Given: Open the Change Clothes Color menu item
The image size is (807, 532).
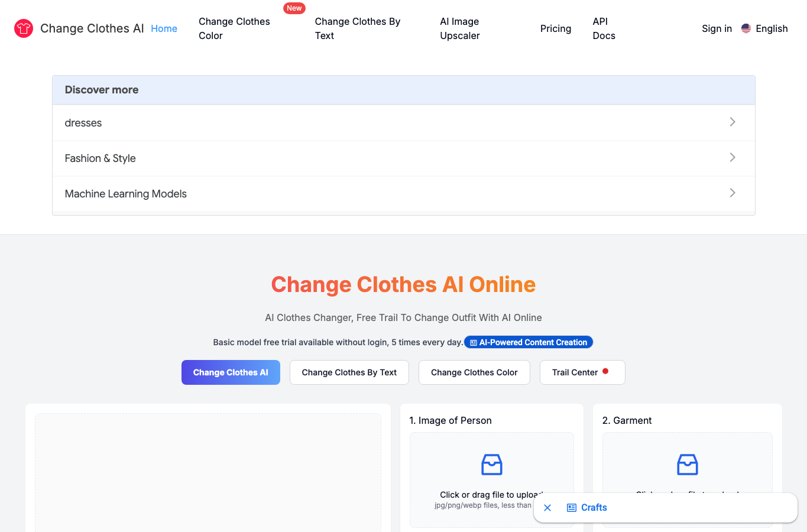Looking at the screenshot, I should (x=235, y=28).
